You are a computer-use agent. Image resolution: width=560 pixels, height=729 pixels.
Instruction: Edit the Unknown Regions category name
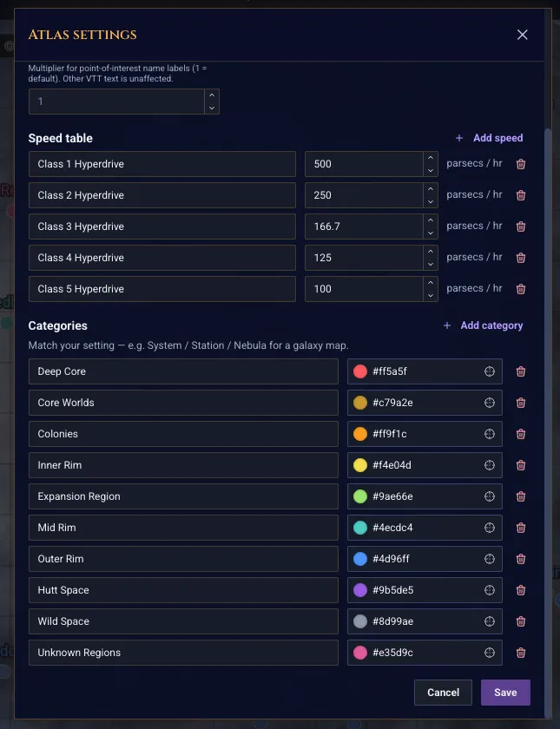point(183,653)
